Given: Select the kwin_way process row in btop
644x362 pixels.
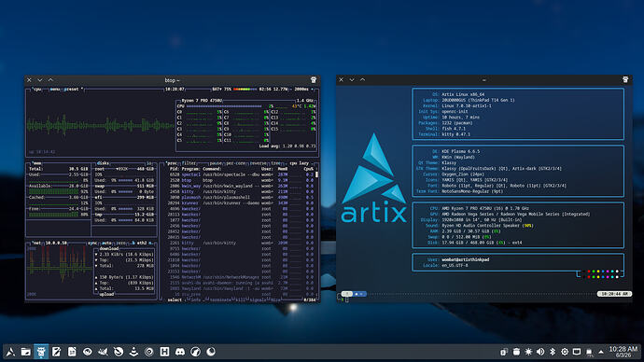Looking at the screenshot, I should pyautogui.click(x=240, y=186).
